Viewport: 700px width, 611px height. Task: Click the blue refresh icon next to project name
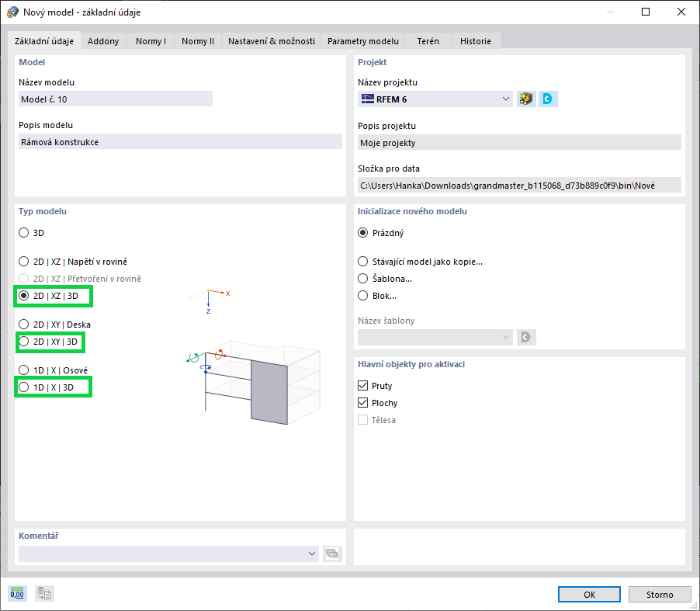point(548,99)
